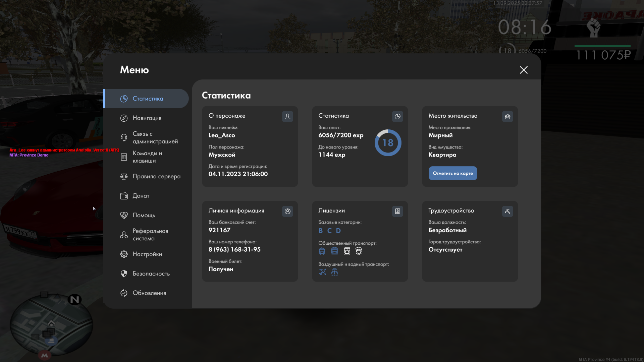This screenshot has width=644, height=362.
Task: Select the Безопасность menu item
Action: point(151,274)
